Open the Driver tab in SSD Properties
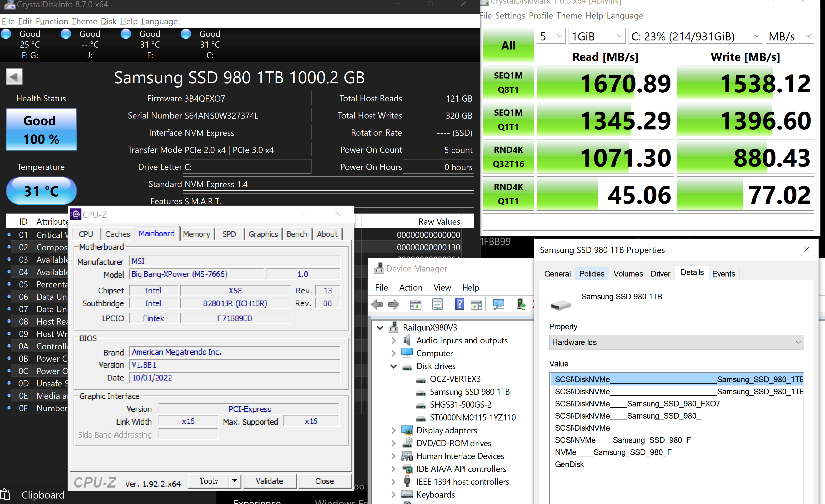Viewport: 825px width, 504px height. 660,274
